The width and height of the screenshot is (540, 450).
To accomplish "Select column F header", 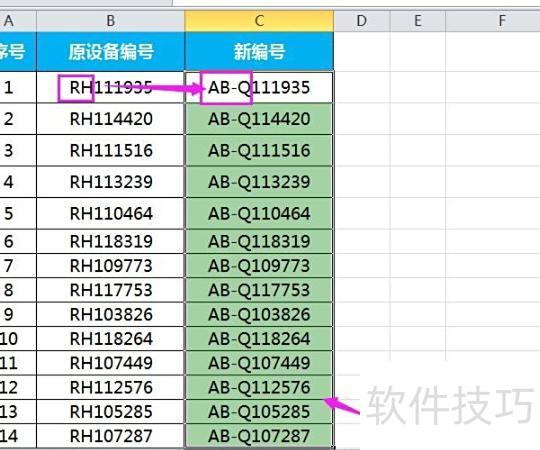I will click(x=493, y=21).
